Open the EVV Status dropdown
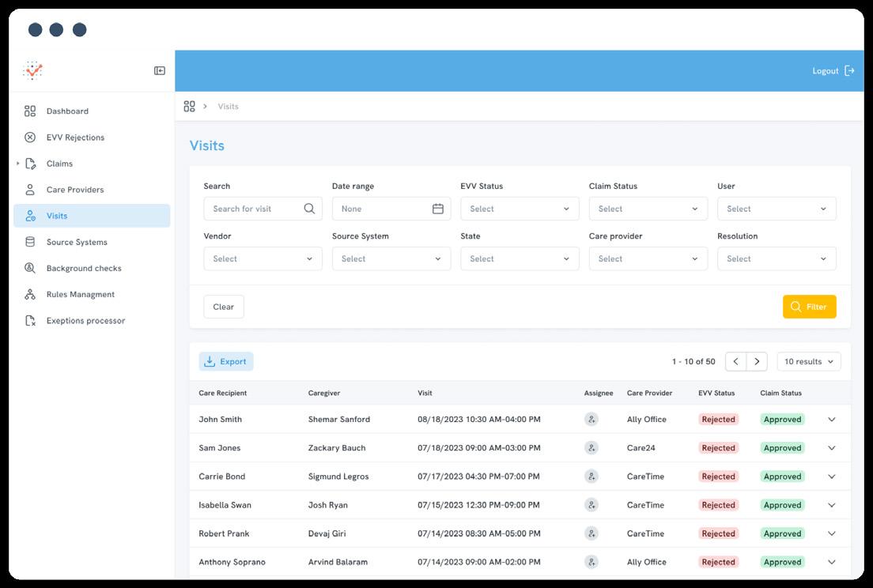This screenshot has width=873, height=588. point(520,209)
